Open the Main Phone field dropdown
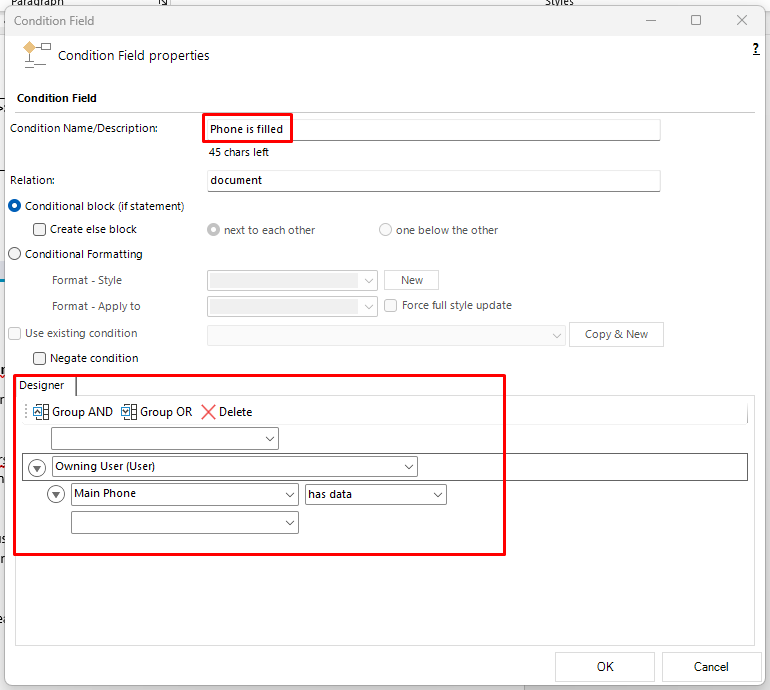The height and width of the screenshot is (690, 770). coord(185,494)
